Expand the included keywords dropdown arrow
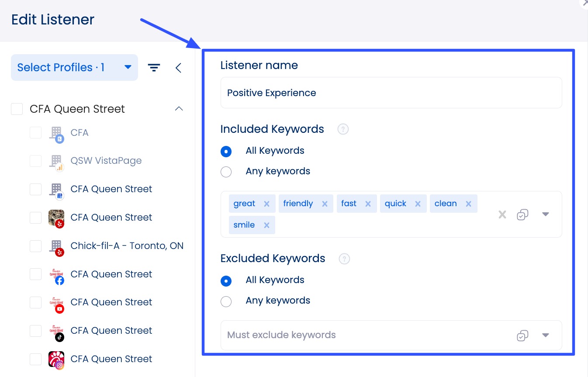This screenshot has width=588, height=377. point(545,214)
